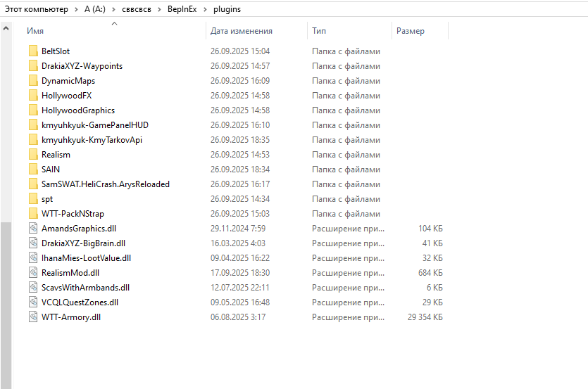Click size '6 КБ' of ScavsWithArmbands.dll

click(434, 288)
